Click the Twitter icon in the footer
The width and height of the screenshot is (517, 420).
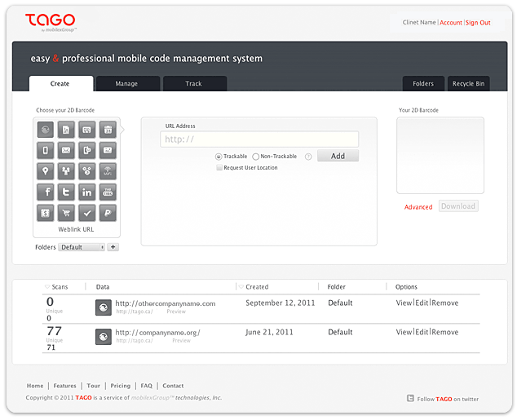pyautogui.click(x=410, y=398)
